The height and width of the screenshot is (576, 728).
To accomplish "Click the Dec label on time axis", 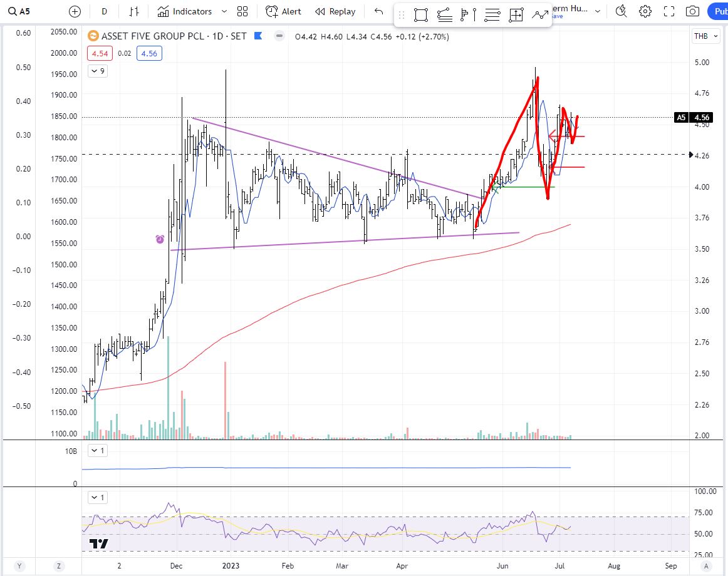I will [177, 566].
